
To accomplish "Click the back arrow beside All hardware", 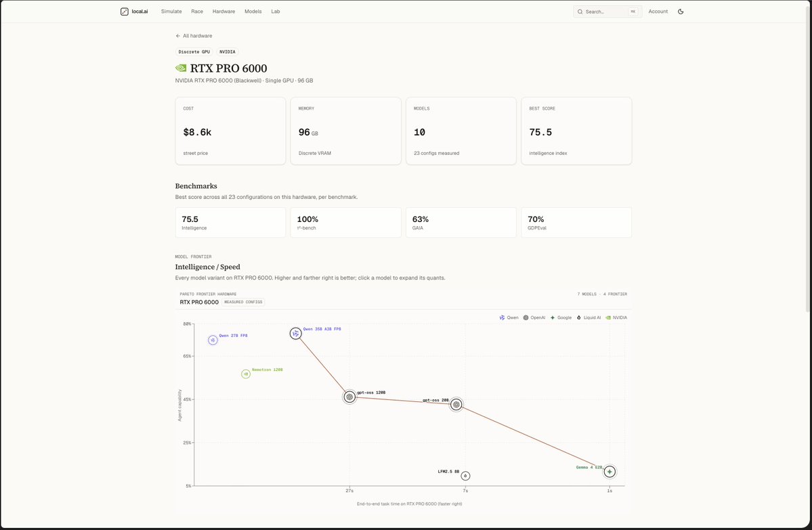I will point(177,36).
